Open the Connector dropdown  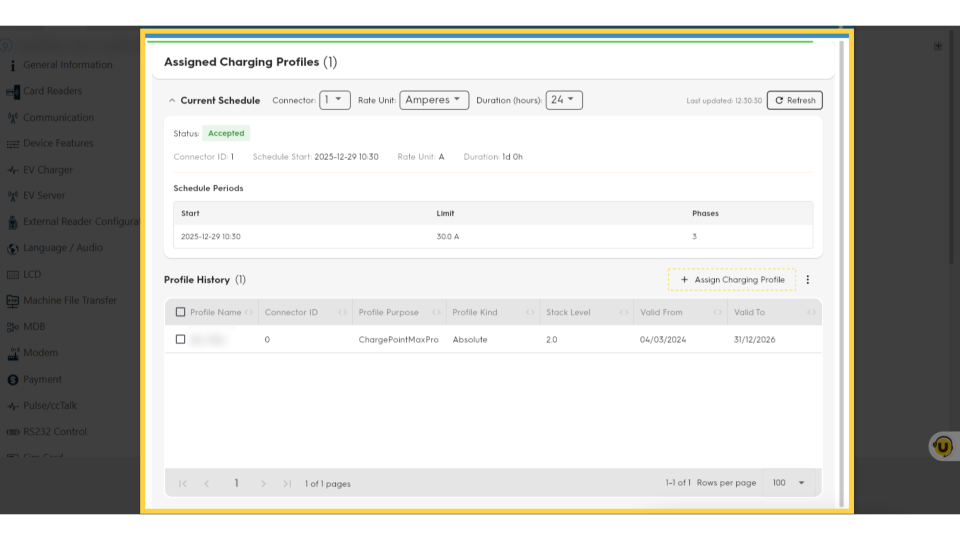[335, 100]
